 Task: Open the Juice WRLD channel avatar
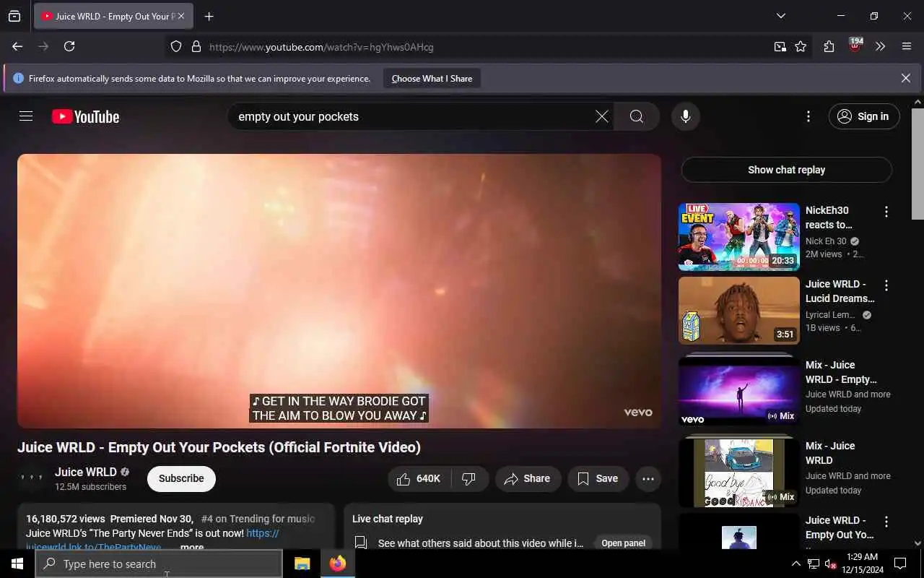coord(32,478)
